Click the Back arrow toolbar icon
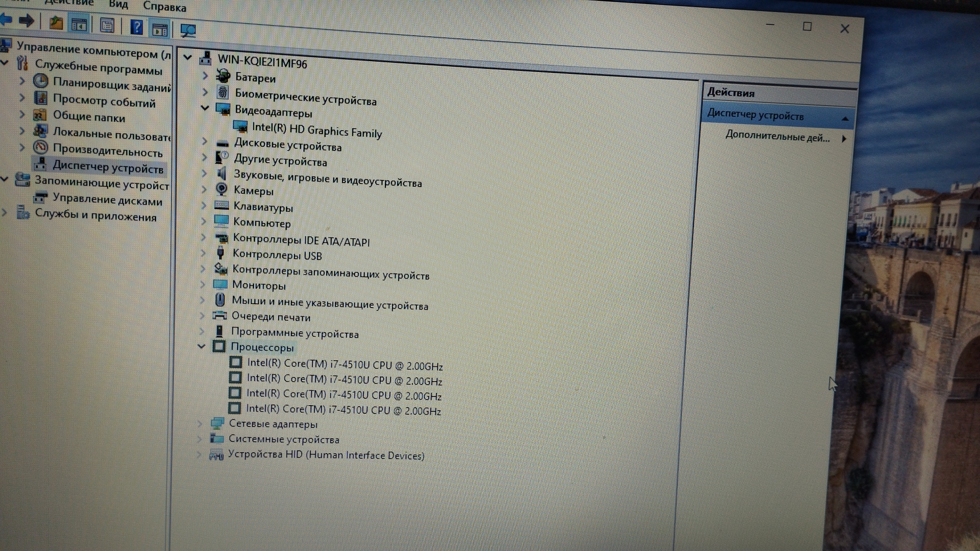 click(6, 19)
